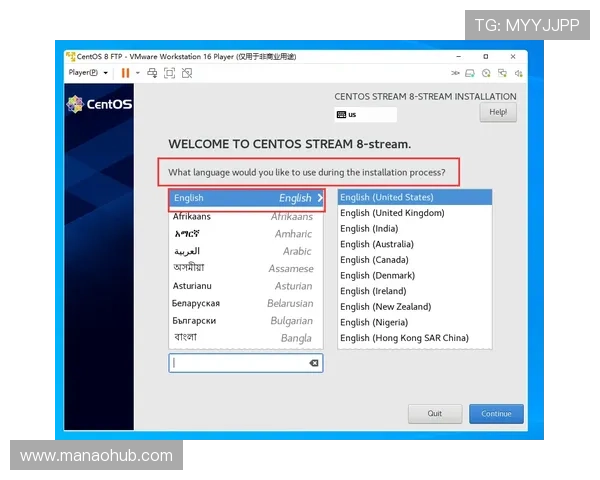The width and height of the screenshot is (600, 480).
Task: Open the Player menu in VMware
Action: click(x=83, y=73)
